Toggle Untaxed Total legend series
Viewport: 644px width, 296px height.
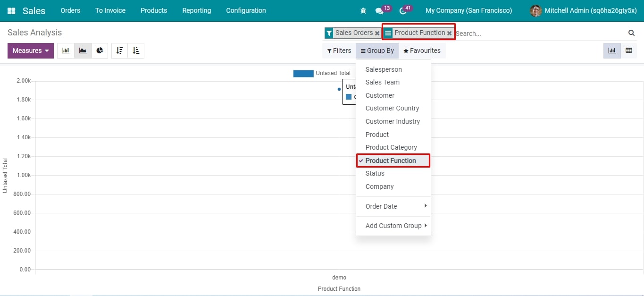[x=322, y=73]
